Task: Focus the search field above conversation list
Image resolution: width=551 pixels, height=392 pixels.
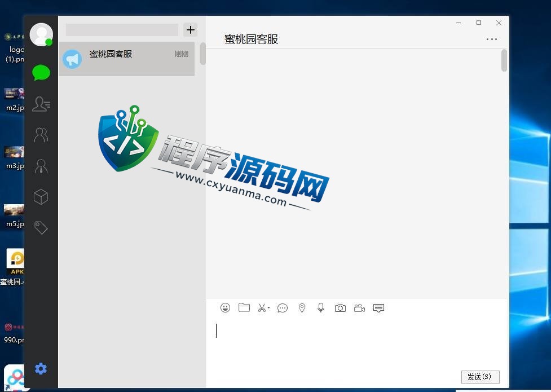Action: 122,30
